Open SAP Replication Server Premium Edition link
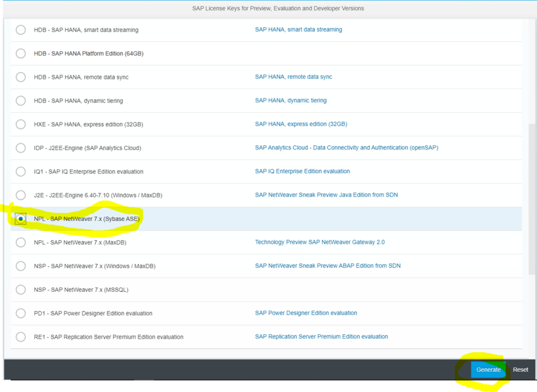 (x=321, y=337)
